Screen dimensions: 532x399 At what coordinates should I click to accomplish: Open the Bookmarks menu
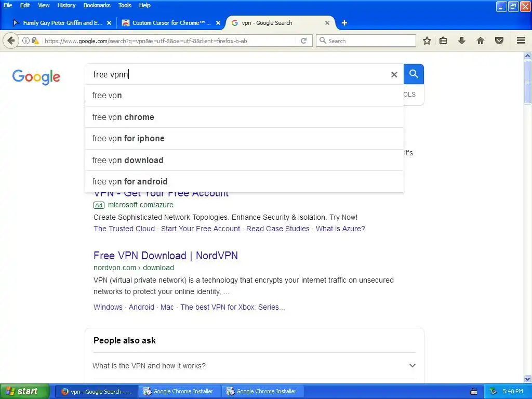(x=97, y=5)
